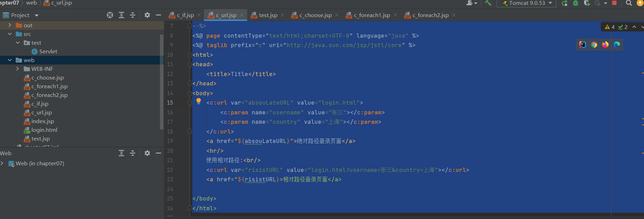Close the test.jsp tab
This screenshot has height=219, width=644.
pyautogui.click(x=282, y=15)
